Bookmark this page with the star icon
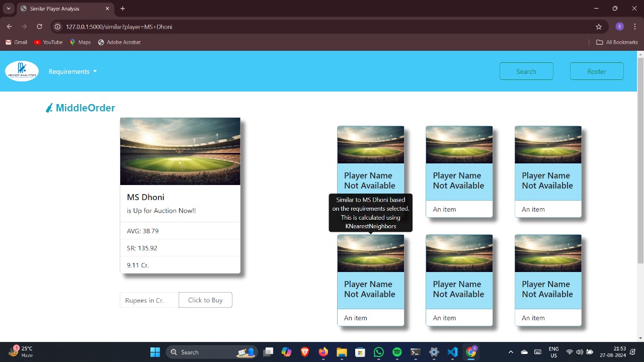This screenshot has width=644, height=362. 599,27
